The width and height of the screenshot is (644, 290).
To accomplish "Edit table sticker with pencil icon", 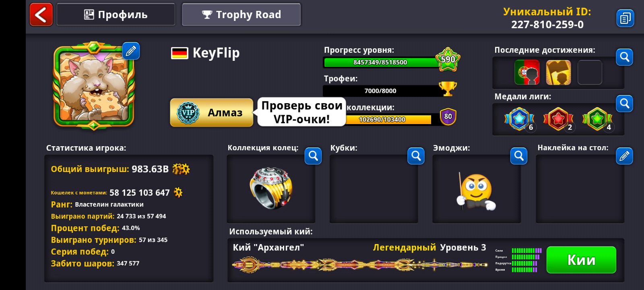I will pyautogui.click(x=624, y=156).
